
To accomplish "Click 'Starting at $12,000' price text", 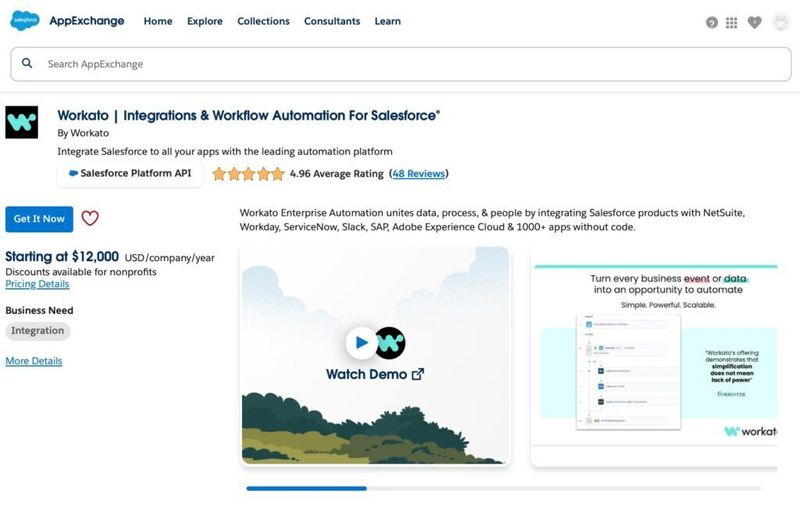I will click(62, 257).
